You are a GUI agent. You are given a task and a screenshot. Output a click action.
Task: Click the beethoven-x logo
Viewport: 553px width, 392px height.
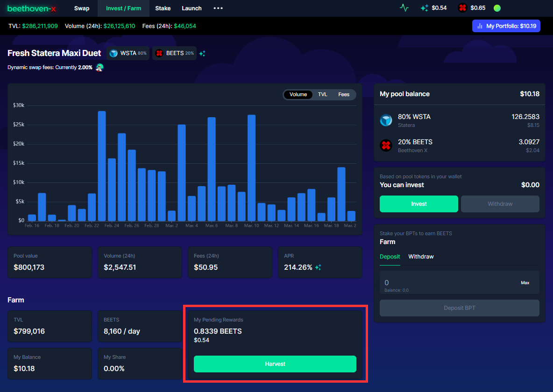coord(31,8)
